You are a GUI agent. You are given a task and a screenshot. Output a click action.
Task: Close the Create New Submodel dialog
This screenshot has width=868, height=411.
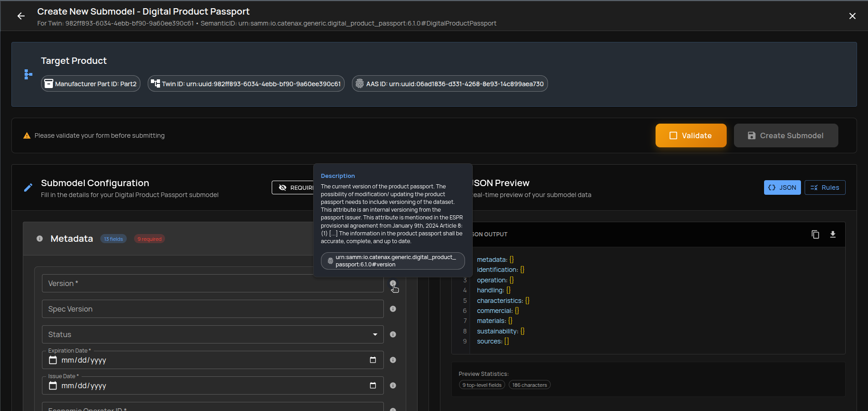852,16
